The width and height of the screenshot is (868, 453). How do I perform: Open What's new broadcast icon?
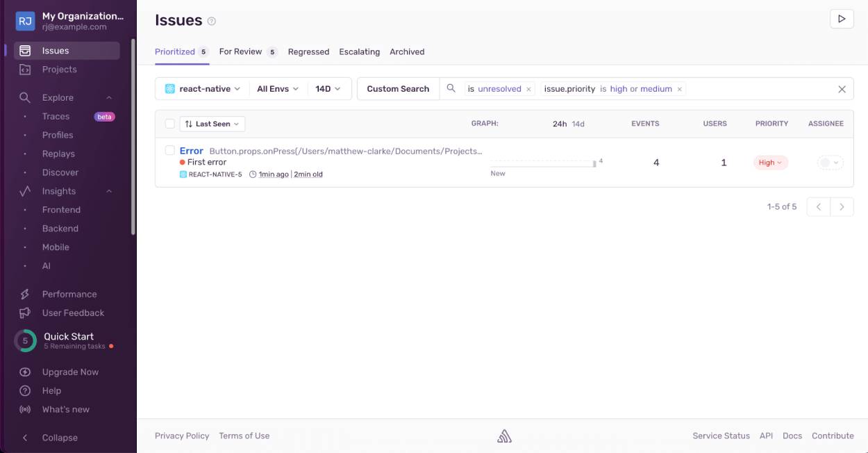point(25,409)
